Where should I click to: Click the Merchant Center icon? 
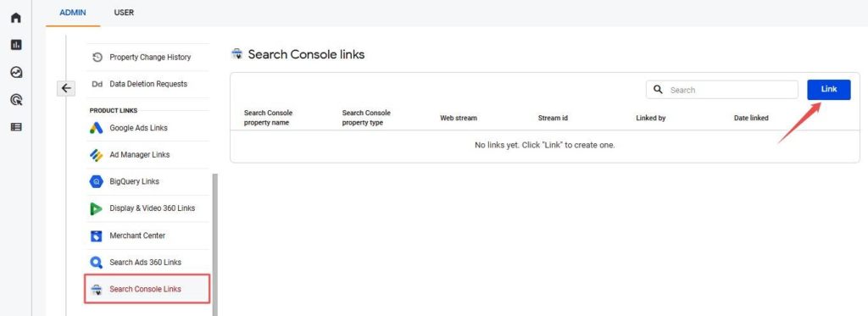click(x=97, y=236)
